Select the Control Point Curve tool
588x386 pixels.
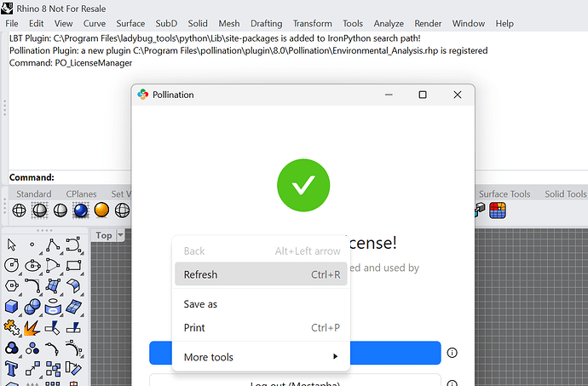(x=73, y=245)
